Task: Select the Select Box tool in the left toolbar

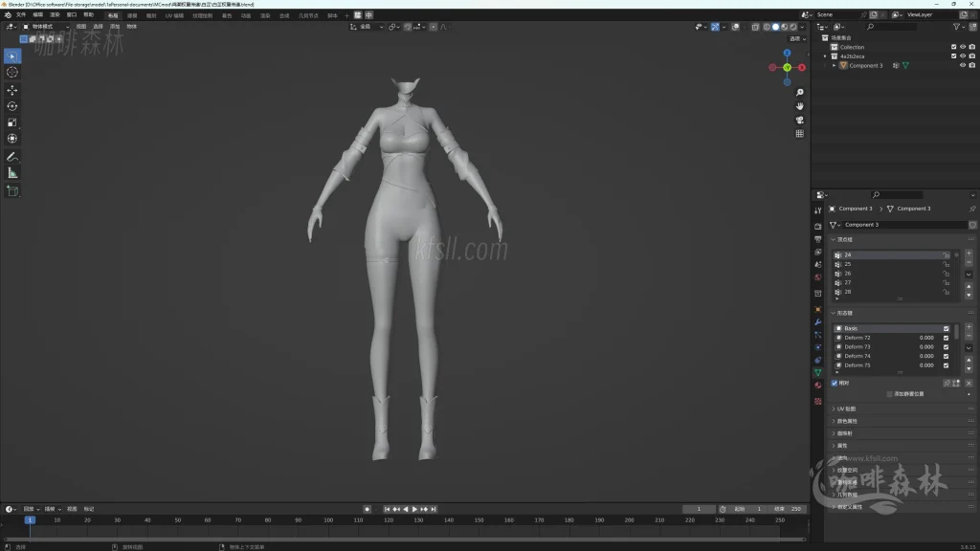Action: [x=11, y=56]
